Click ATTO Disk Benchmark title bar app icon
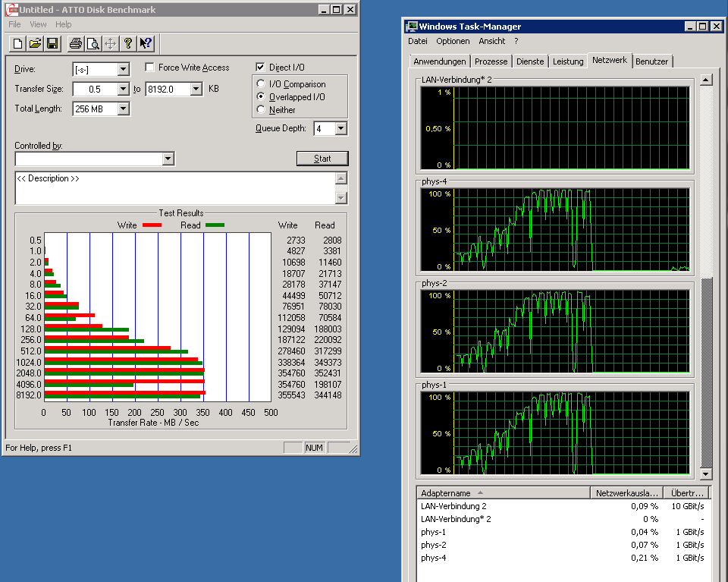Image resolution: width=728 pixels, height=582 pixels. point(11,9)
